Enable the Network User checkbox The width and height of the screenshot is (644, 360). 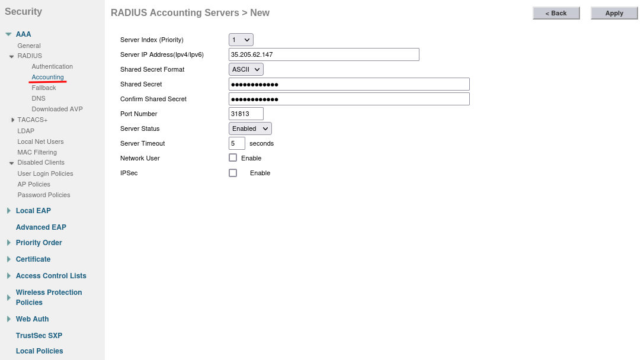[233, 158]
